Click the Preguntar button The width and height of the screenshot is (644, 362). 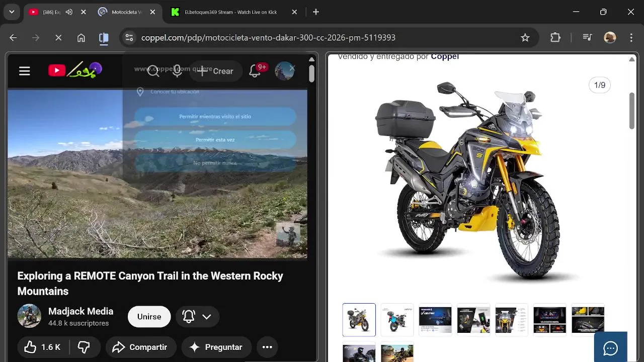216,347
